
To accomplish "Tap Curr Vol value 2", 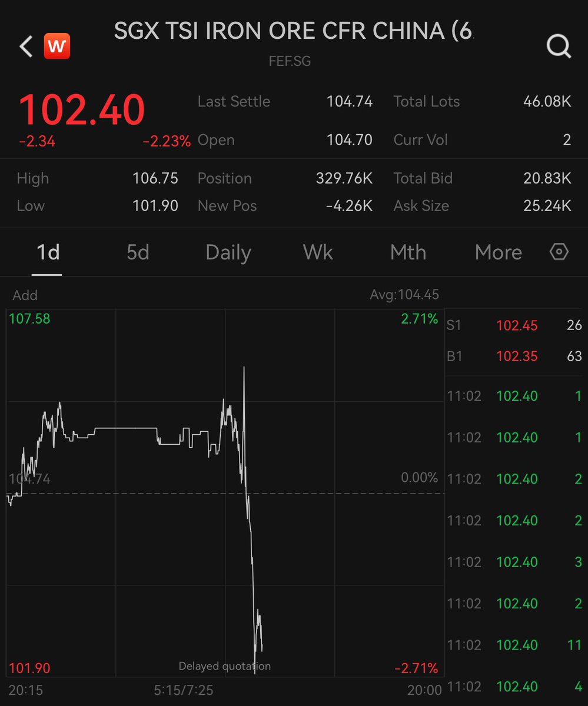I will (567, 140).
